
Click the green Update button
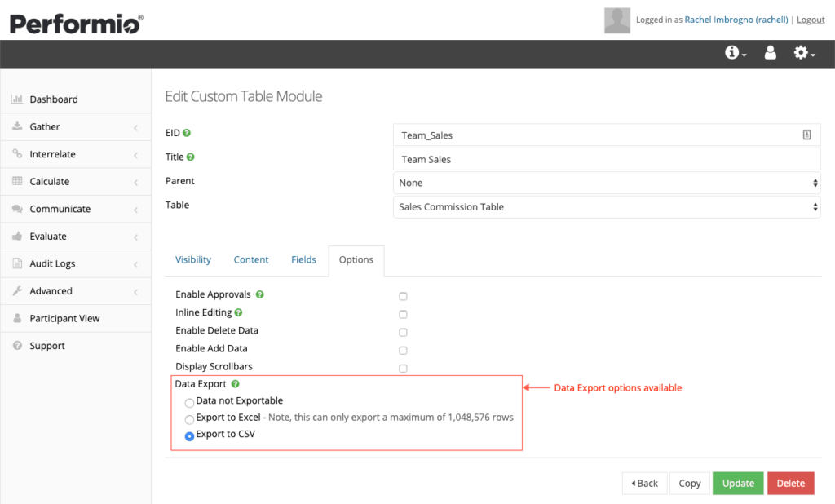click(738, 484)
